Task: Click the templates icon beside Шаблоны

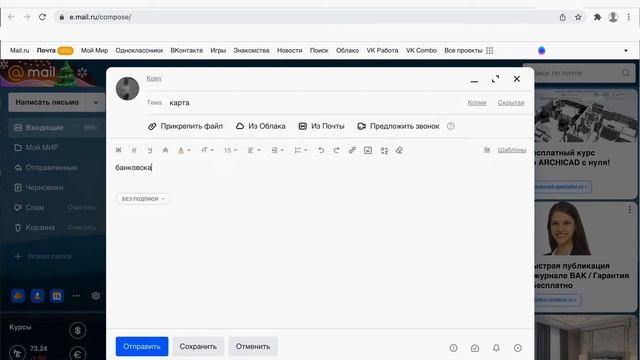Action: [x=487, y=150]
